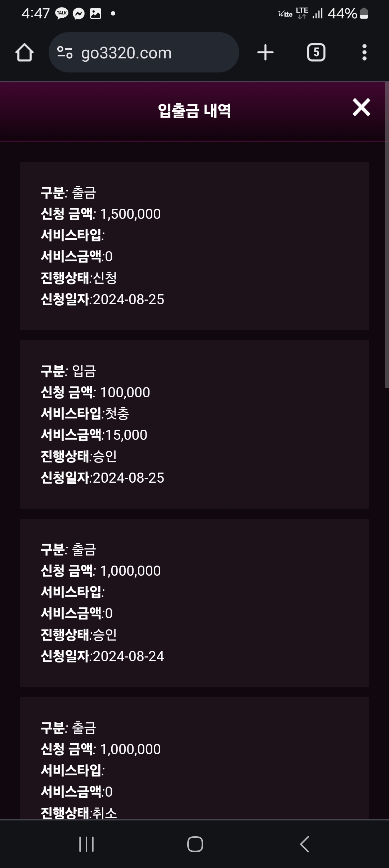Viewport: 389px width, 868px height.
Task: Tap the KakaoTalk notification icon
Action: click(62, 14)
